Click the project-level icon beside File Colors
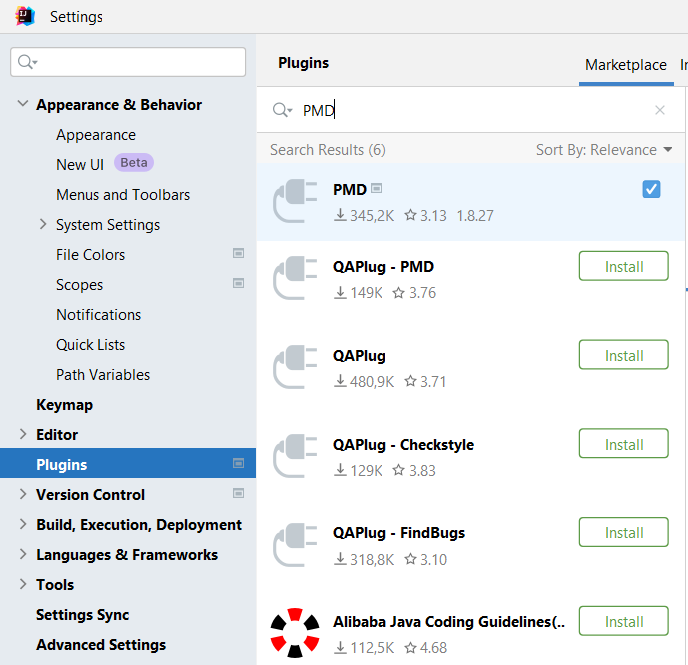The image size is (688, 665). pos(238,254)
